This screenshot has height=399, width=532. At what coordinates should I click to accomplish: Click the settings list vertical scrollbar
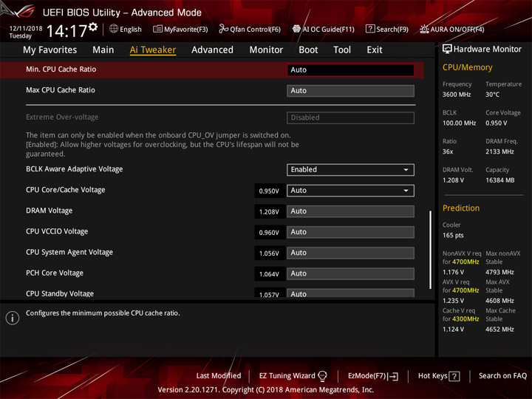430,250
